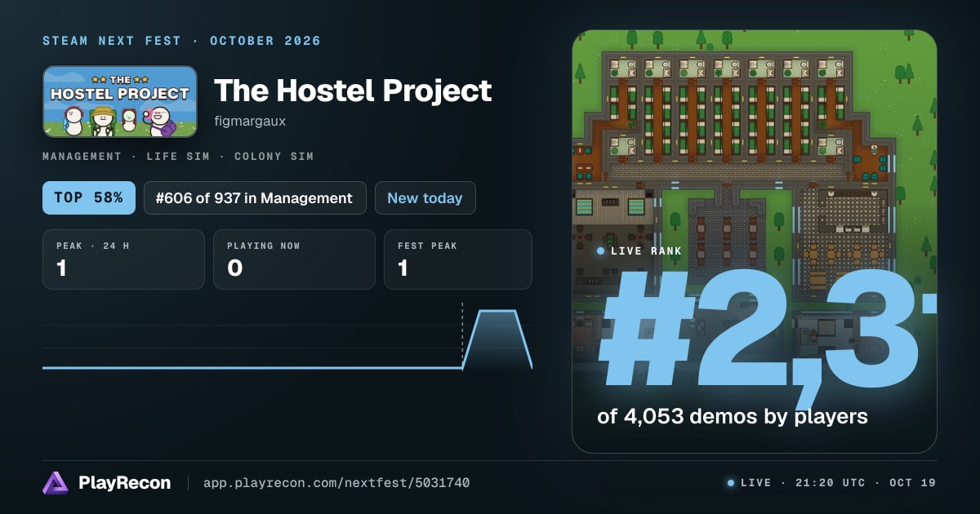
Task: Click the Live Rank blue dot indicator
Action: pyautogui.click(x=601, y=251)
